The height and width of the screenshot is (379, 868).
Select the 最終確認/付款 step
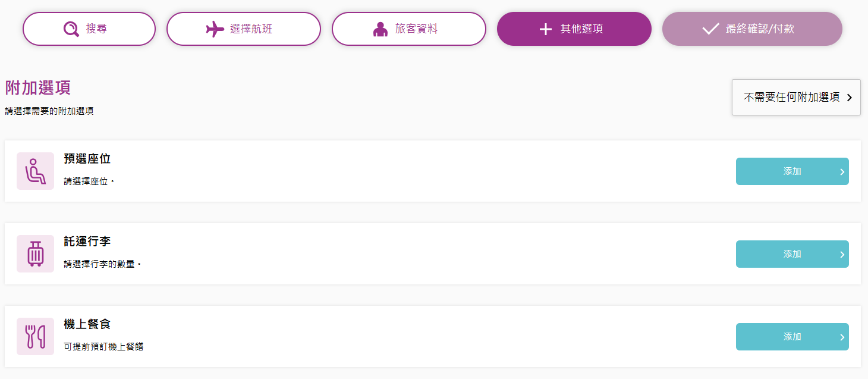[752, 29]
